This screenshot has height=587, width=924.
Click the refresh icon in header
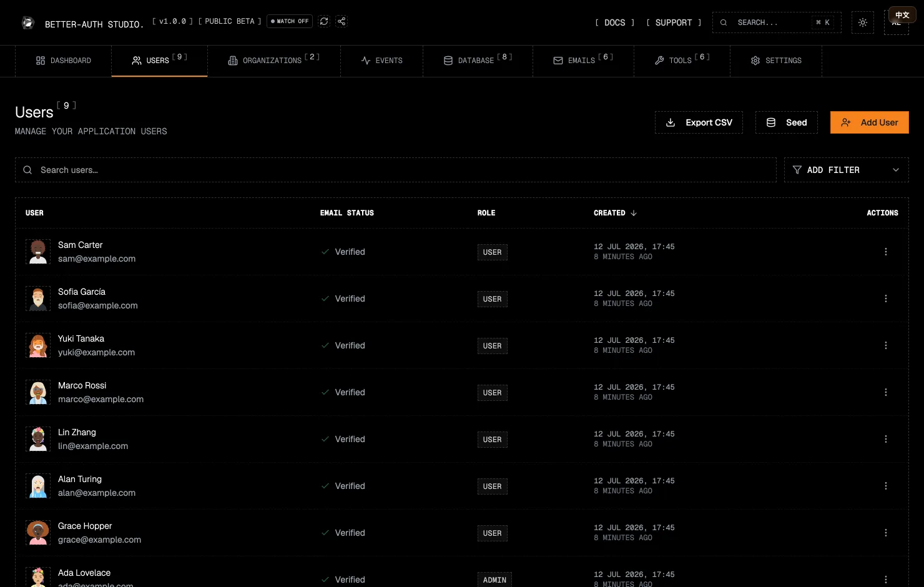pyautogui.click(x=324, y=21)
